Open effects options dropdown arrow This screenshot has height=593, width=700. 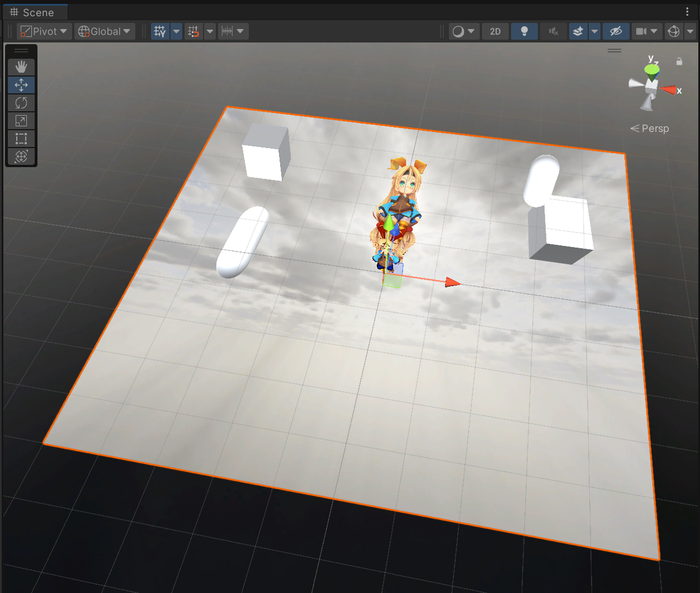tap(594, 31)
